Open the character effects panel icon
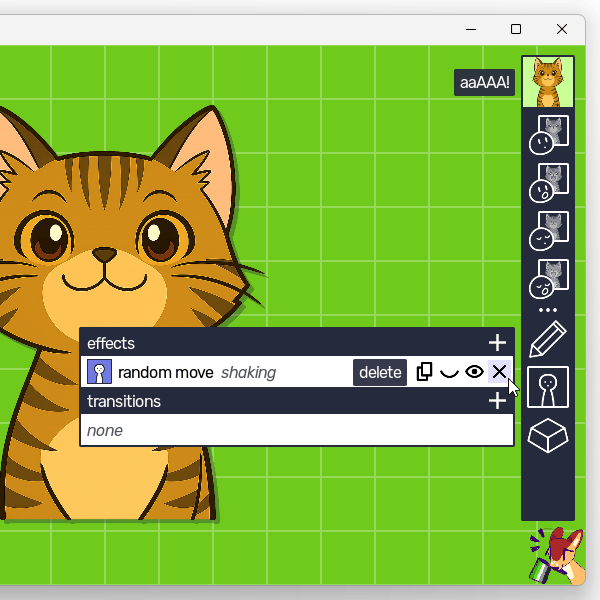Image resolution: width=600 pixels, height=600 pixels. 548,387
